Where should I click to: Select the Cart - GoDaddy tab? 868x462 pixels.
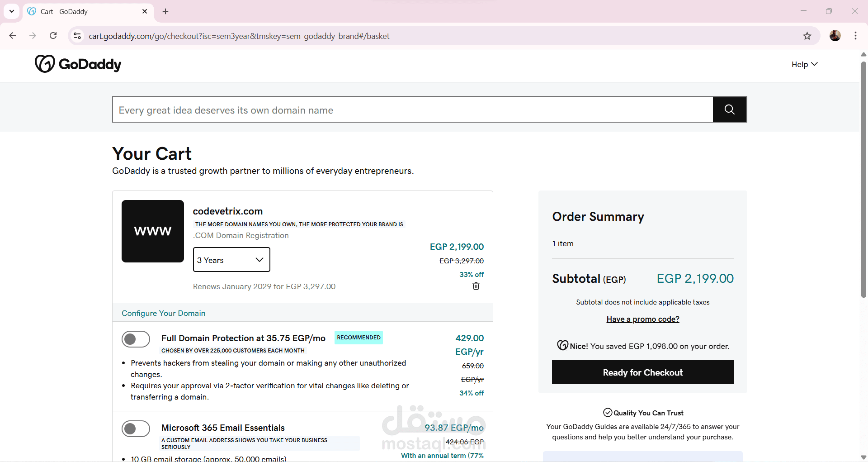pyautogui.click(x=88, y=11)
